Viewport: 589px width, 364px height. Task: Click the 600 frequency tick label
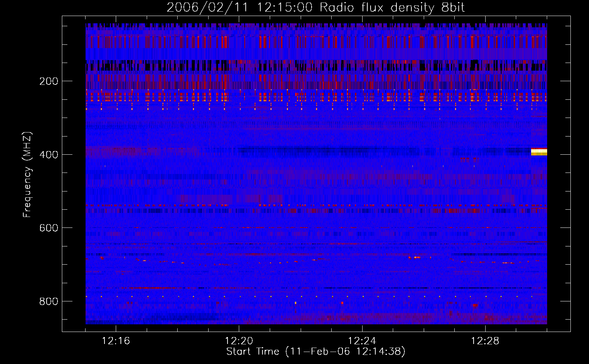[49, 228]
